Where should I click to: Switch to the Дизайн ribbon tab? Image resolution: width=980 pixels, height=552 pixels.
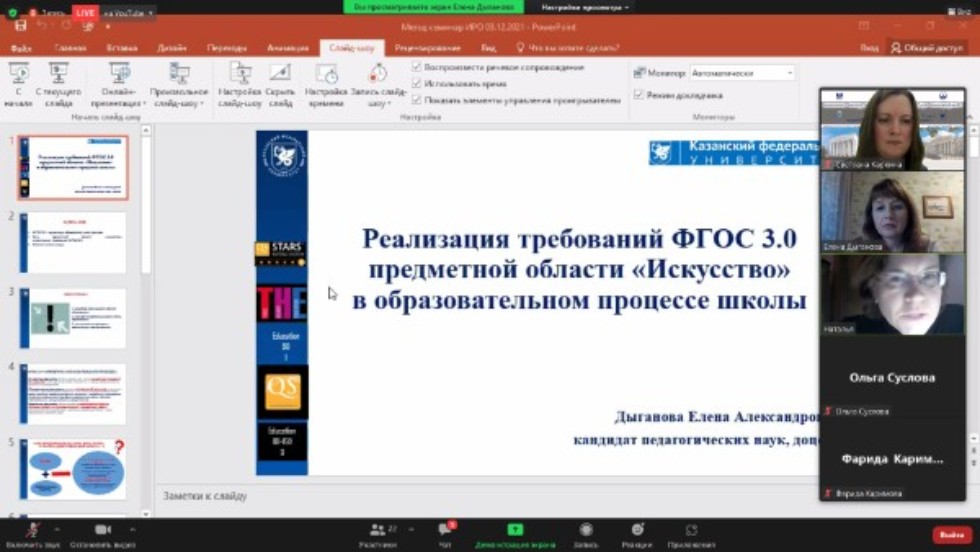click(172, 48)
